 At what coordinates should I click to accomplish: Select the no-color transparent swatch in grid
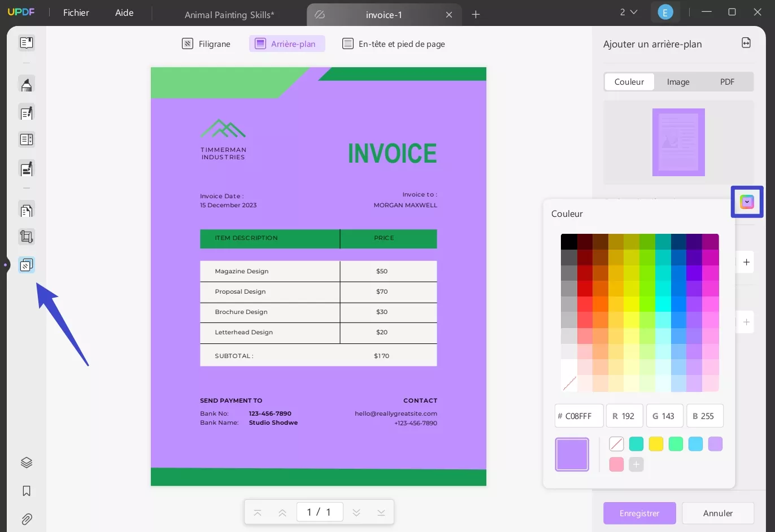(569, 384)
